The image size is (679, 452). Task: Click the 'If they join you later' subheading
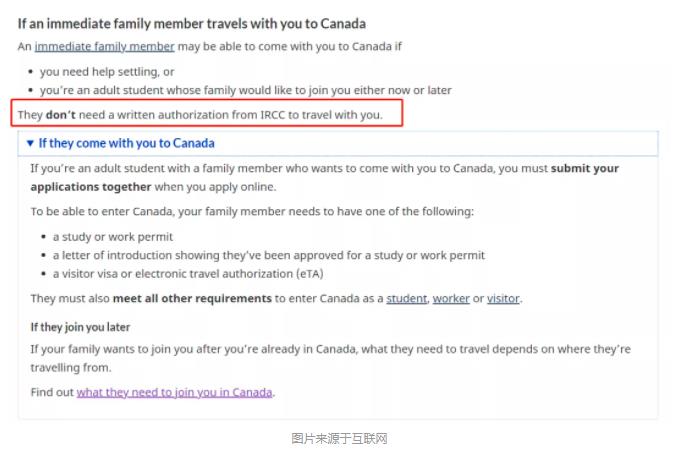pos(80,327)
